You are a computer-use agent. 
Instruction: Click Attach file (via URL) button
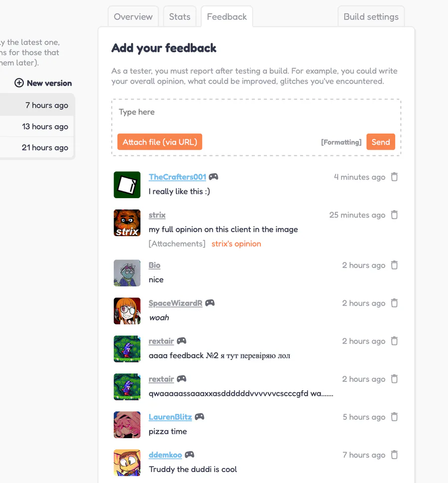click(160, 142)
